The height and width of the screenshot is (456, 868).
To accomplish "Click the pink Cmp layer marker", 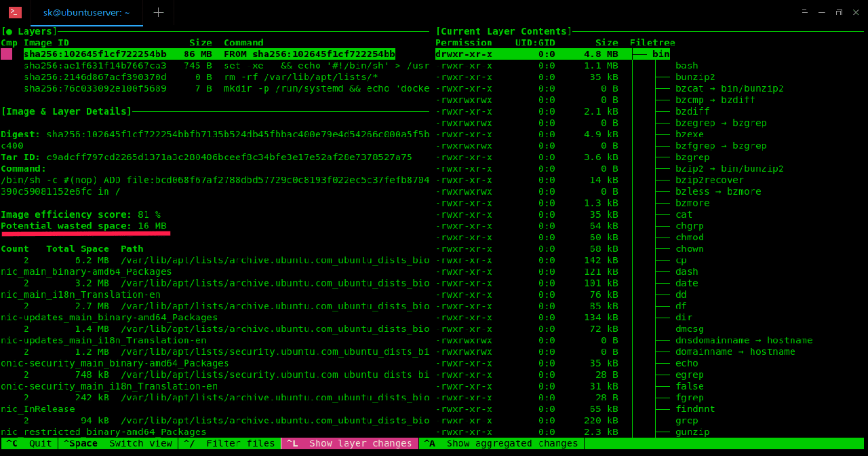I will pos(6,54).
